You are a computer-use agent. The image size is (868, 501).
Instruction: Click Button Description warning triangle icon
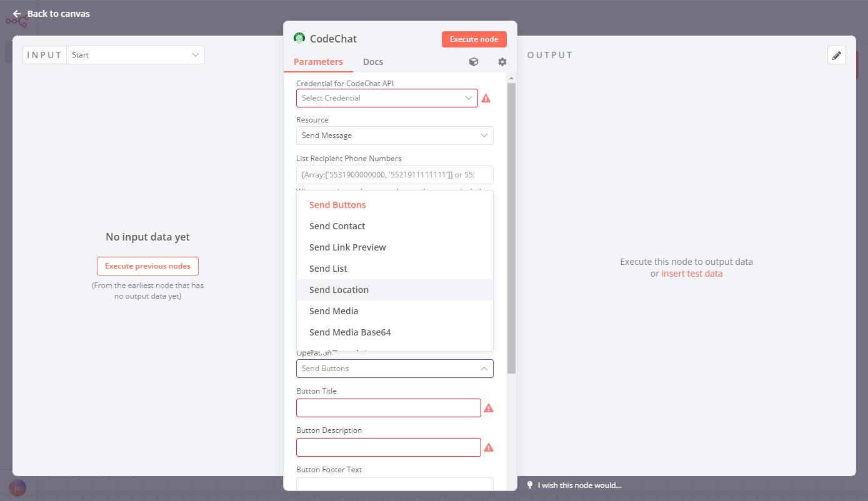tap(489, 447)
